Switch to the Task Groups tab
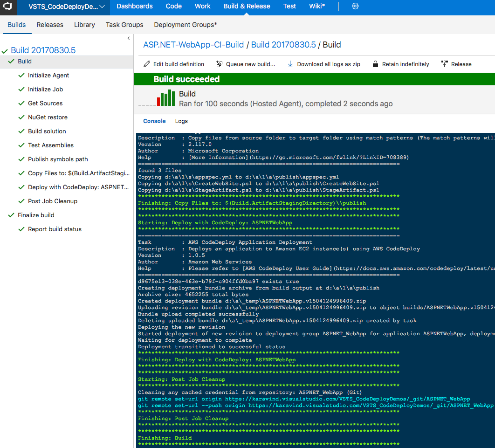The width and height of the screenshot is (495, 448). [124, 25]
